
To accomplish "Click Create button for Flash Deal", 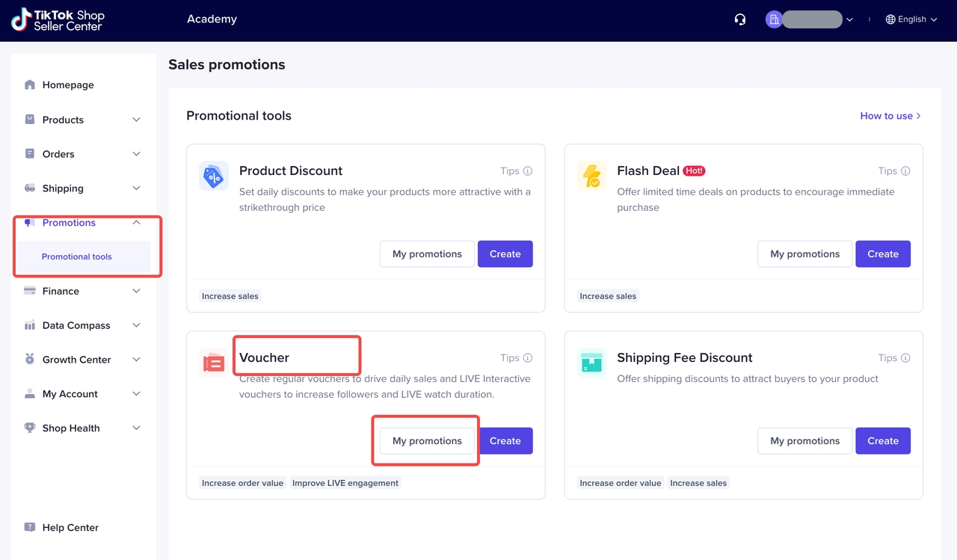I will click(x=882, y=254).
